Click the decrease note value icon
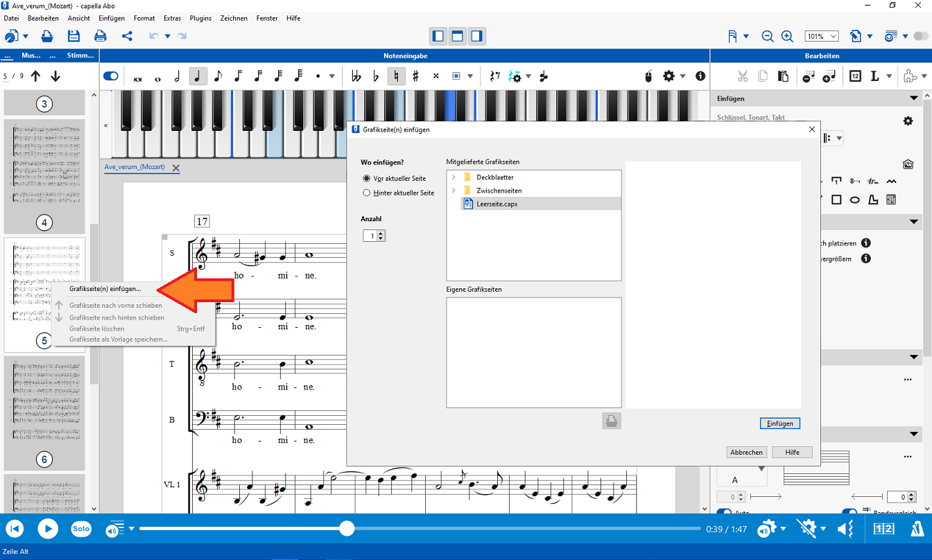 (809, 76)
